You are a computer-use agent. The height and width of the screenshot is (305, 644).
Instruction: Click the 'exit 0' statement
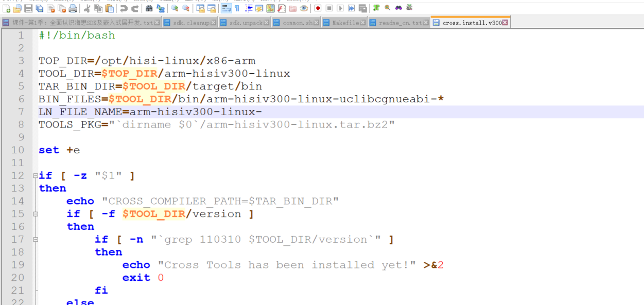pyautogui.click(x=143, y=278)
